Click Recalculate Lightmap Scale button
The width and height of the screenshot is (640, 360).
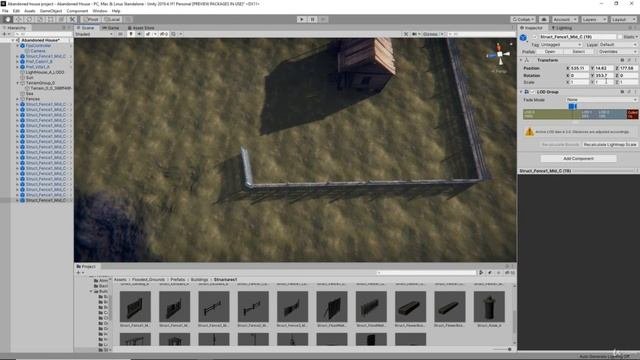[x=610, y=144]
